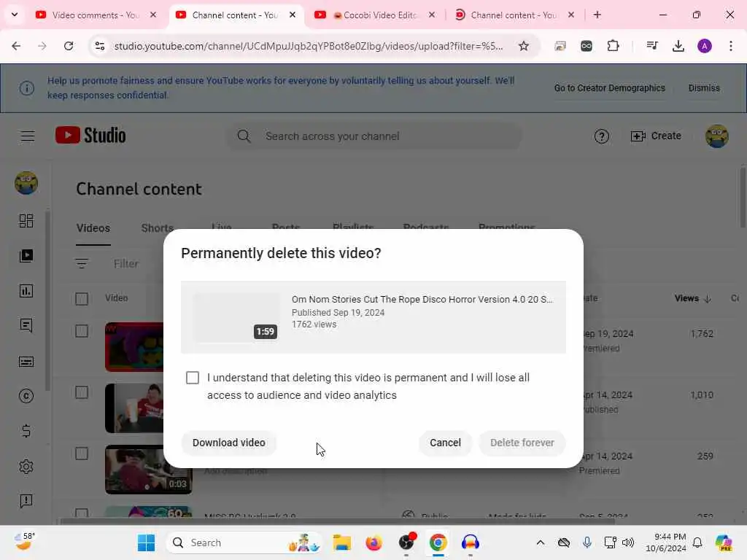Switch to the Video comments browser tab
The height and width of the screenshot is (560, 747).
click(96, 15)
